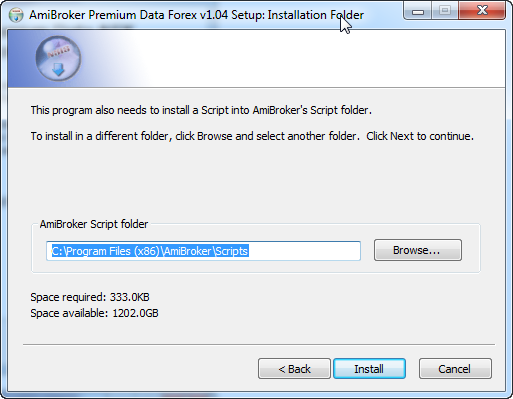Viewport: 513px width, 399px height.
Task: Click the blue download arrow on the logo
Action: (x=58, y=70)
